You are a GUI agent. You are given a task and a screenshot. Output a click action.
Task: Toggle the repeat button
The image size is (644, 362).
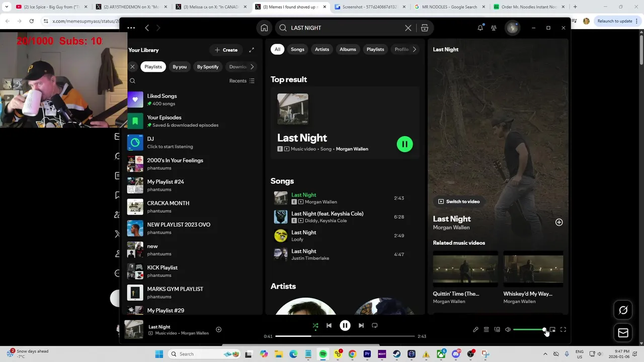coord(374,325)
